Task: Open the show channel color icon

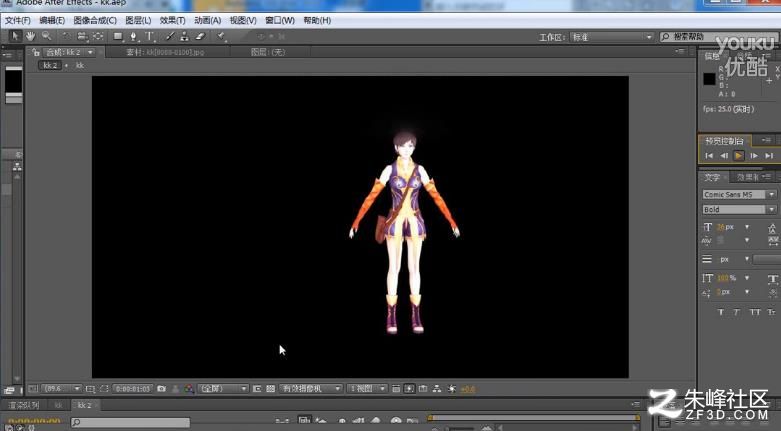Action: pos(189,389)
